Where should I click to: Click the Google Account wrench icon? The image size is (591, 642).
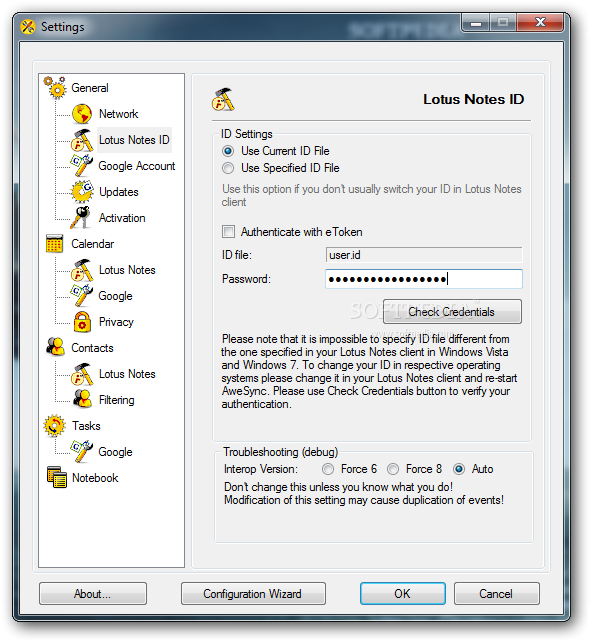pos(82,166)
